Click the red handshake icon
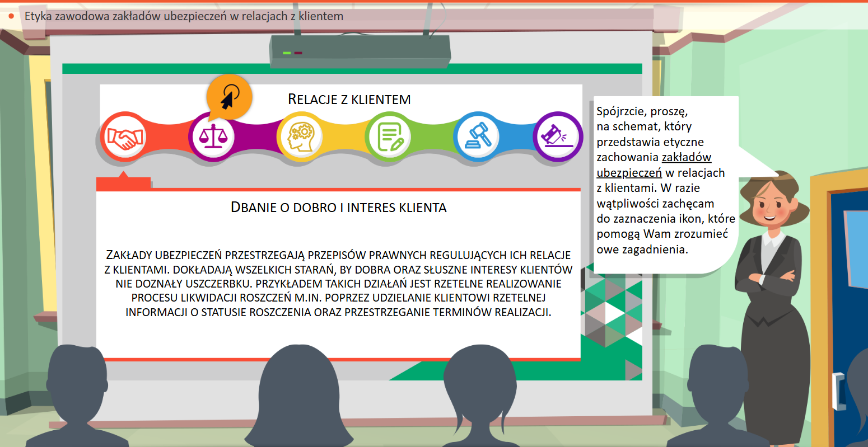Viewport: 868px width, 447px height. 124,137
